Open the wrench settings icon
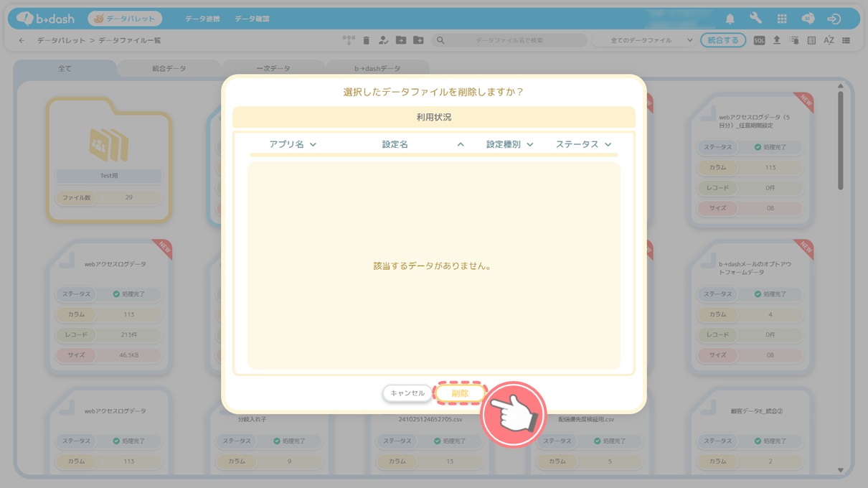The height and width of the screenshot is (488, 868). coord(755,19)
